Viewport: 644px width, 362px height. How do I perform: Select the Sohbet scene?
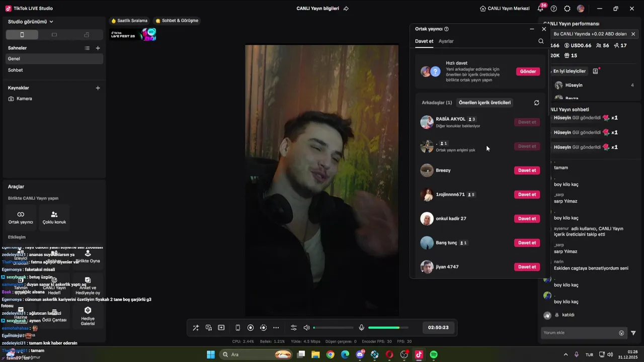click(x=54, y=70)
